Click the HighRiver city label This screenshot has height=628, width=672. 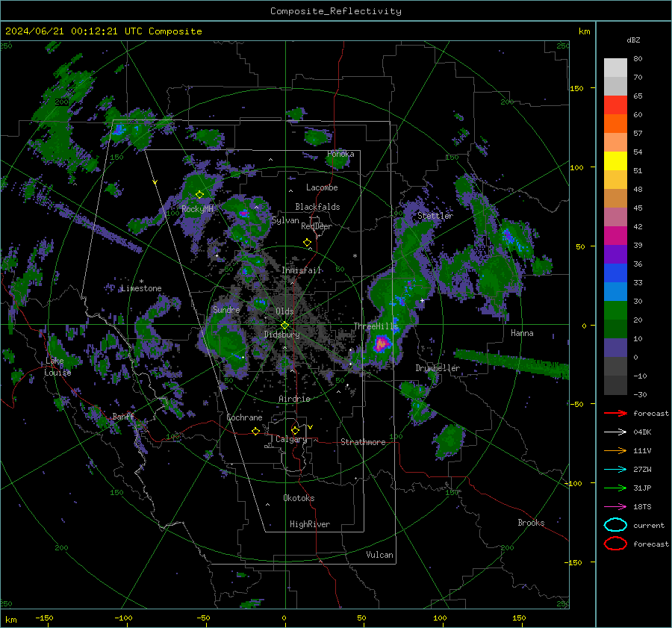pyautogui.click(x=310, y=524)
